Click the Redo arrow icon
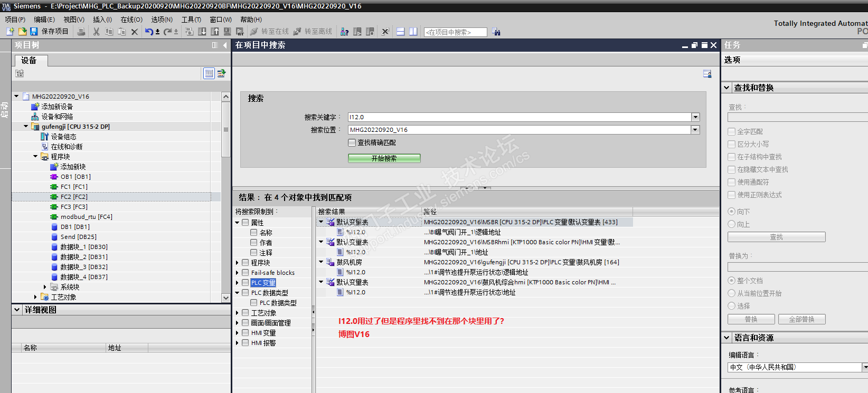The image size is (868, 393). [x=167, y=32]
